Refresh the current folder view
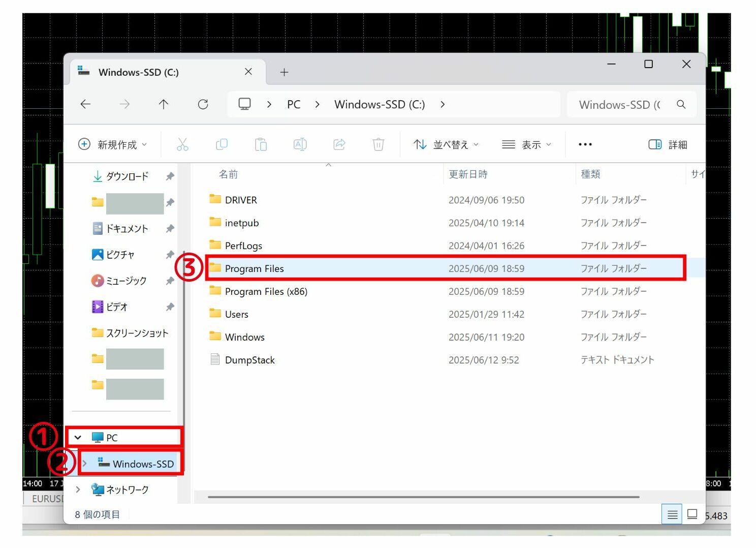The width and height of the screenshot is (756, 548). (203, 105)
